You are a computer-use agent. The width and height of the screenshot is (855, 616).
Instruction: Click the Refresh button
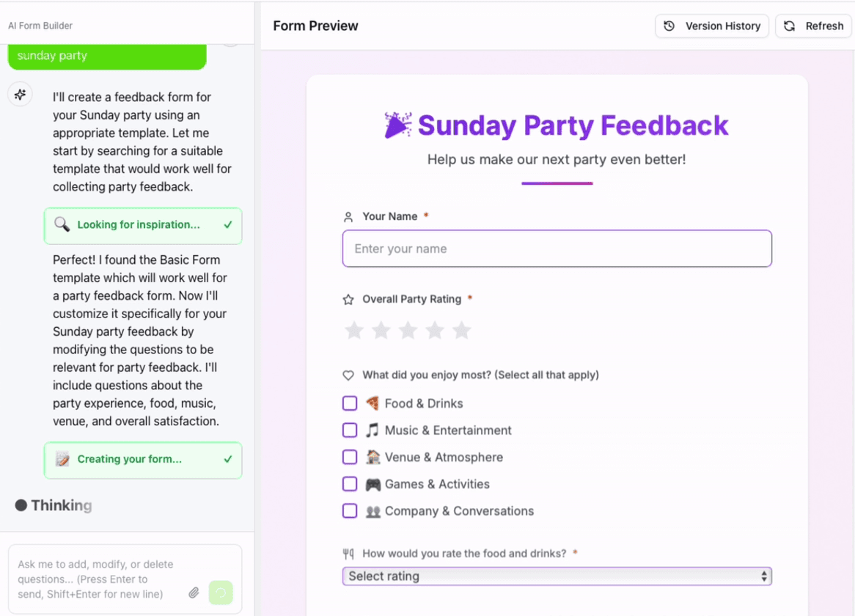pyautogui.click(x=814, y=26)
